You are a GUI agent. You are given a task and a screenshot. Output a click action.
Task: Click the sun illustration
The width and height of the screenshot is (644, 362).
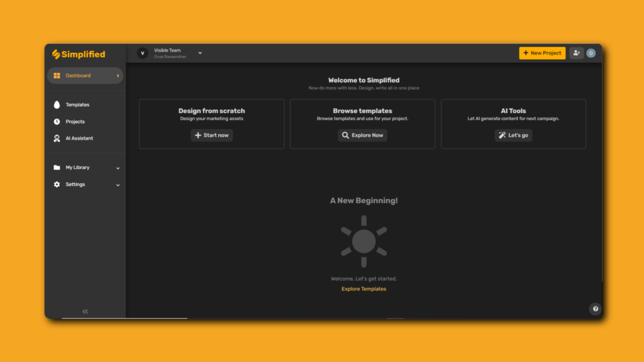[x=364, y=241]
